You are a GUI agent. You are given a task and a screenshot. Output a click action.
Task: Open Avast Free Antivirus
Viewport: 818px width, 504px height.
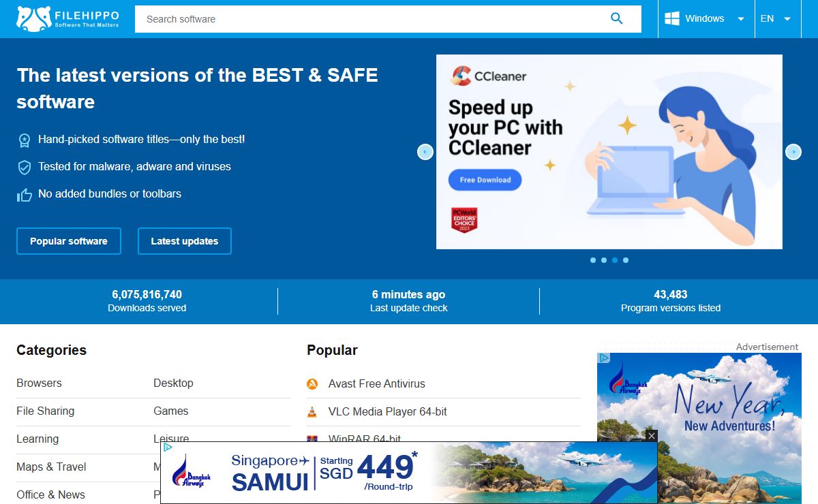[377, 383]
